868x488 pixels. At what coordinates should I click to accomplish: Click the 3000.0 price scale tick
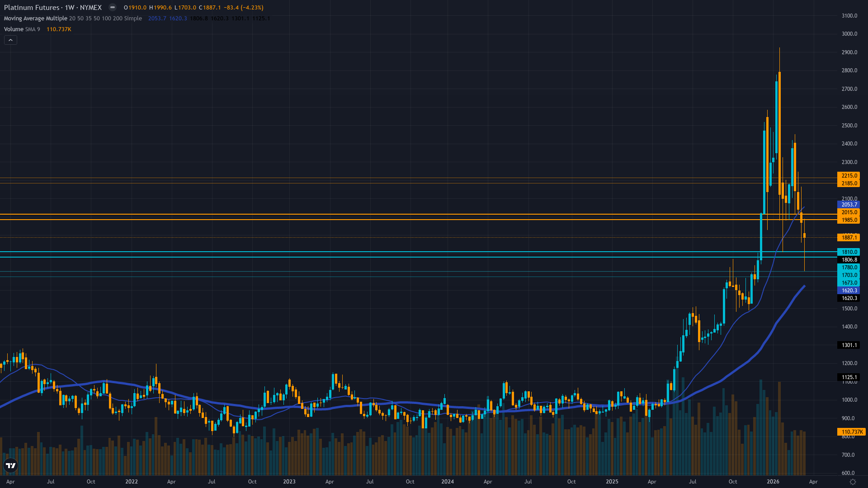[849, 34]
